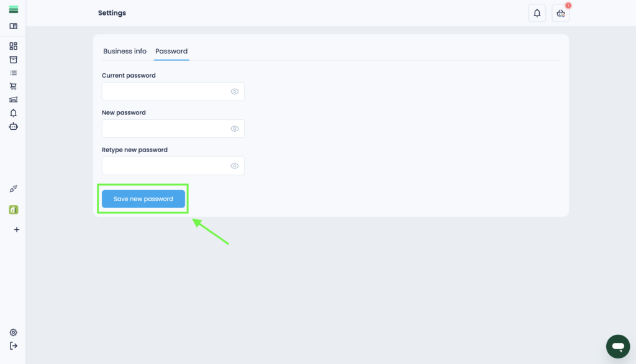Screen dimensions: 636x364
Task: Open the sidebar bell alerts icon
Action: (13, 113)
